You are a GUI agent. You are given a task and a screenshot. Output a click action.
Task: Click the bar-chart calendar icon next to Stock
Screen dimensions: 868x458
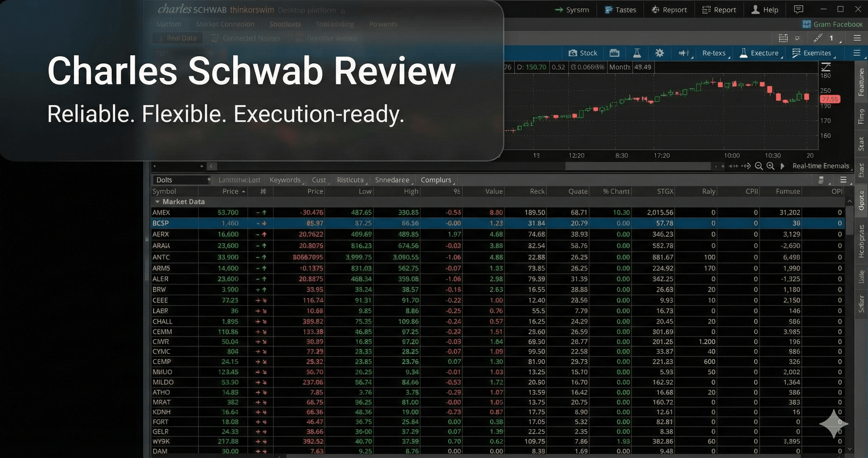[x=615, y=53]
